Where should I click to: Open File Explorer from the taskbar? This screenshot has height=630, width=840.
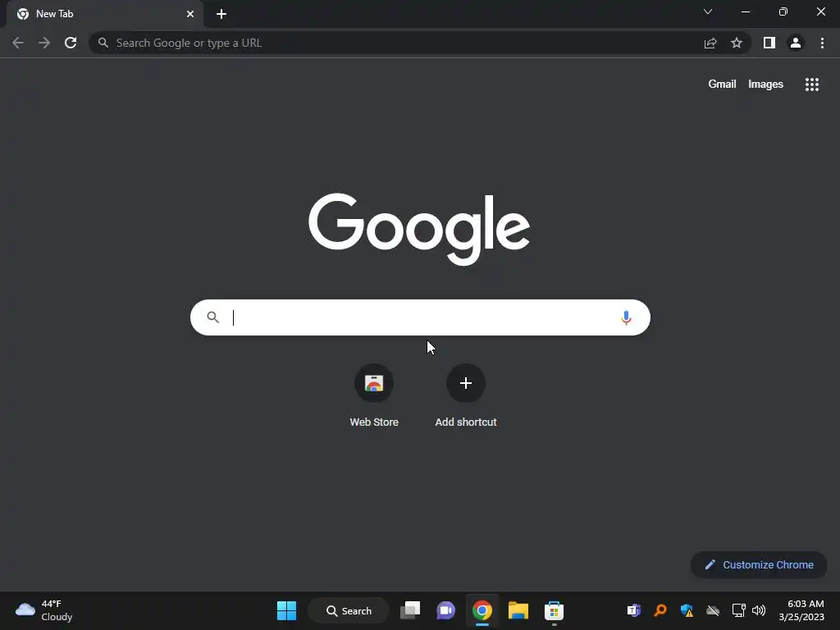click(518, 610)
